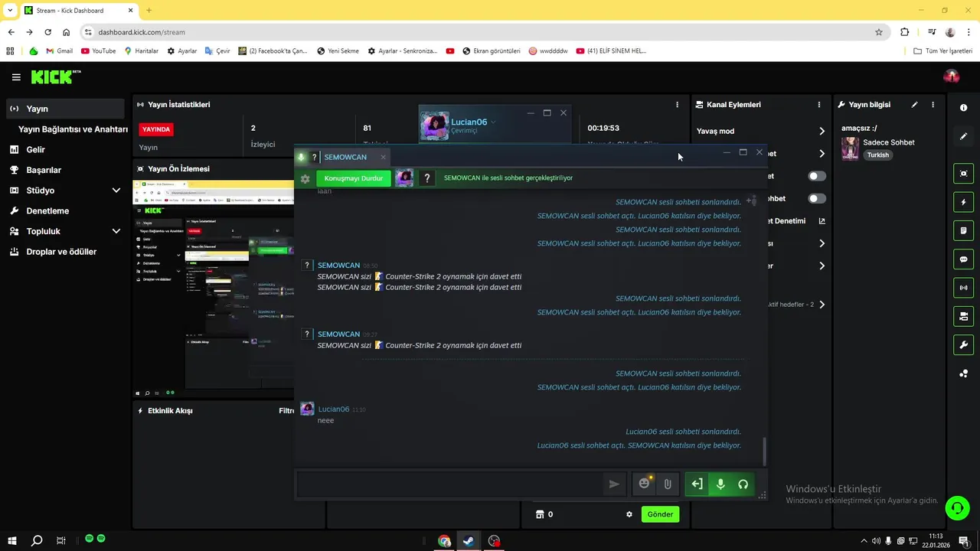Open Chrome tab search dropdown
Screen dimensions: 980x551
[x=10, y=10]
